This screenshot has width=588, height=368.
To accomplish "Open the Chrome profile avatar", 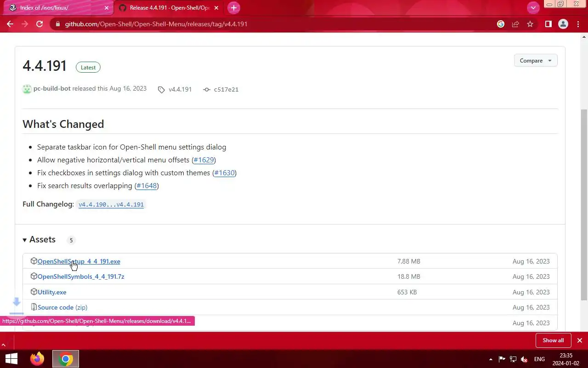I will [563, 24].
